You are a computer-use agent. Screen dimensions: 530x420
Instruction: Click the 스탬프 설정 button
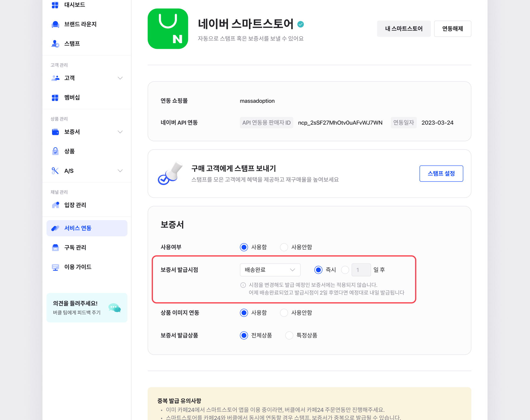pyautogui.click(x=441, y=173)
